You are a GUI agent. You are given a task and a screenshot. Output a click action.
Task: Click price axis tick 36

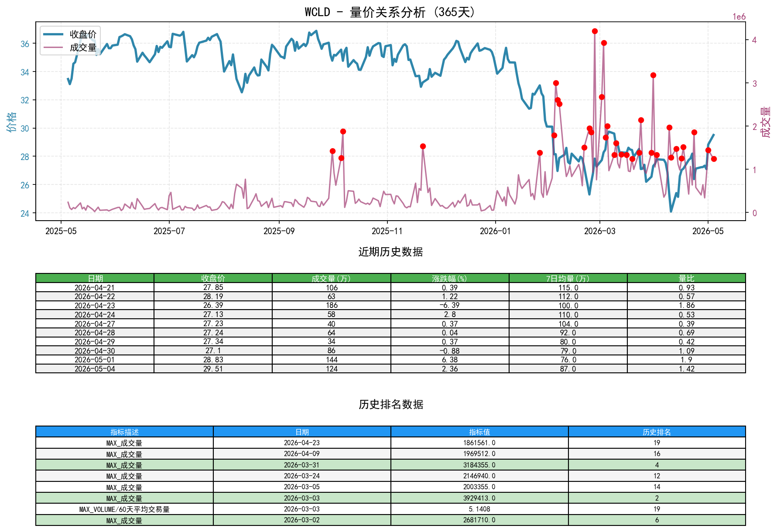pyautogui.click(x=25, y=44)
